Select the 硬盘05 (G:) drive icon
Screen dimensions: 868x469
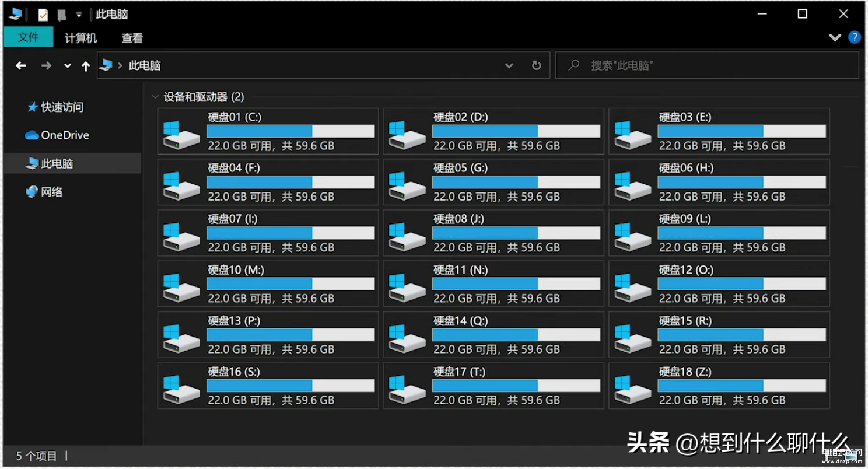tap(407, 185)
